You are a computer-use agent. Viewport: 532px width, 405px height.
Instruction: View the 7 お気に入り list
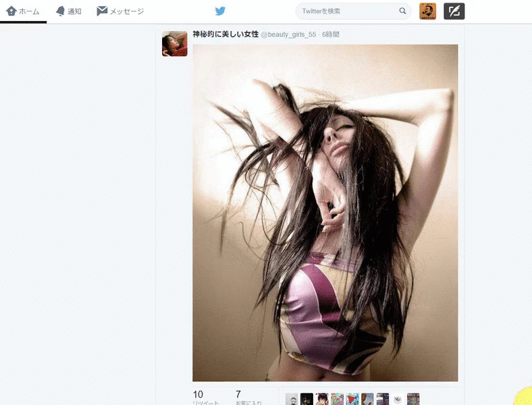point(248,398)
